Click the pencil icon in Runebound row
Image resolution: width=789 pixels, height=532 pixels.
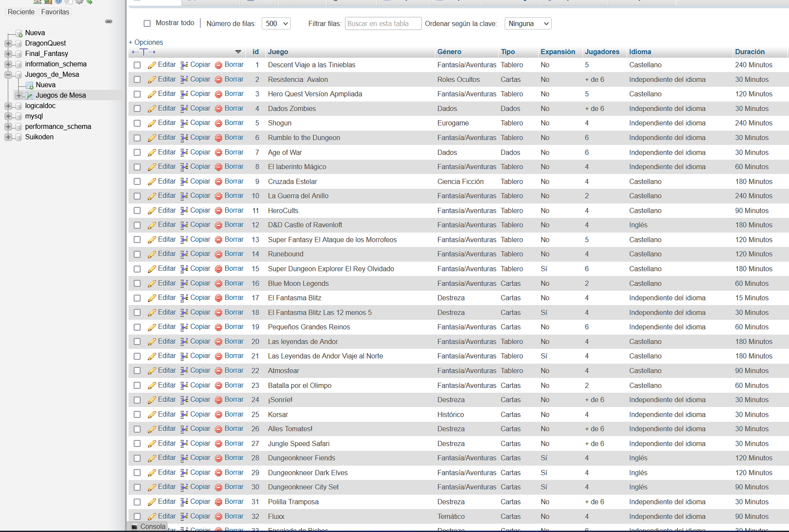152,254
